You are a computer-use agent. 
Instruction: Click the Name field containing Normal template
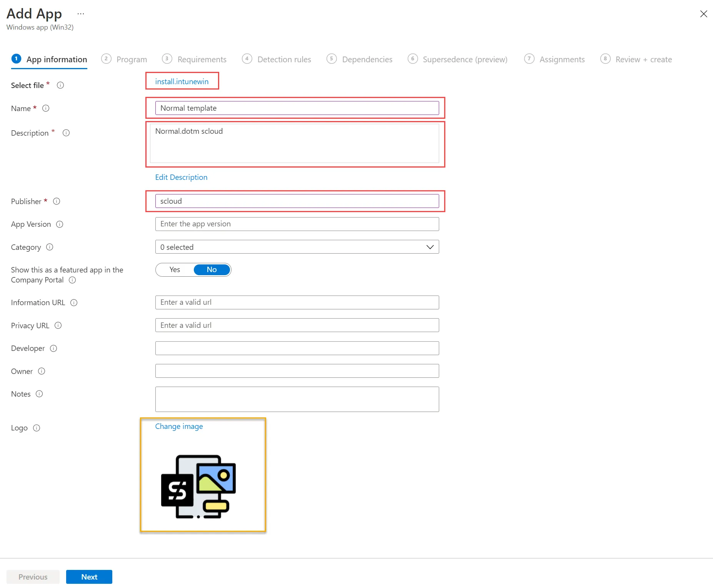point(297,108)
